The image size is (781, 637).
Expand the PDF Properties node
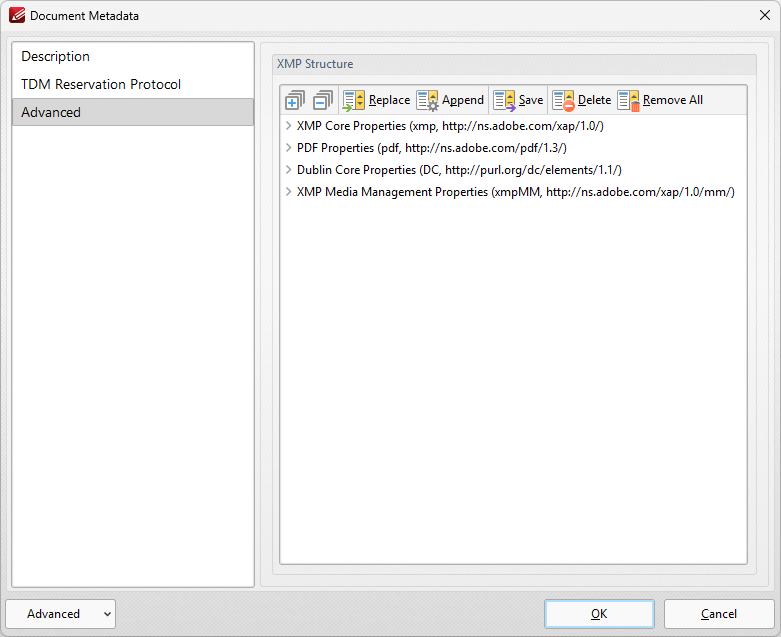point(288,148)
